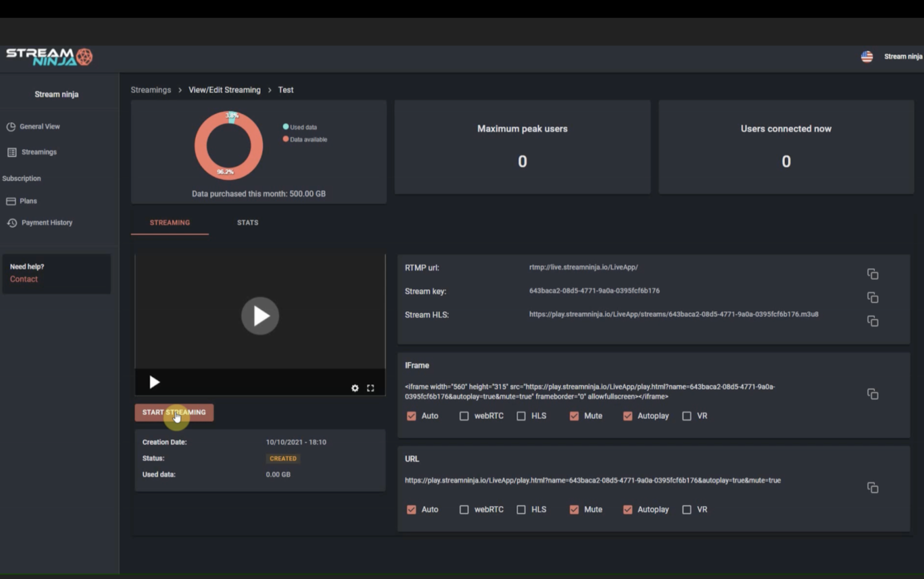Click the General View chart icon

(11, 127)
